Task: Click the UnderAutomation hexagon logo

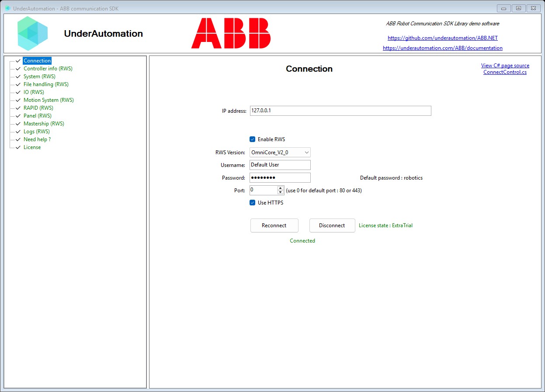Action: 33,34
